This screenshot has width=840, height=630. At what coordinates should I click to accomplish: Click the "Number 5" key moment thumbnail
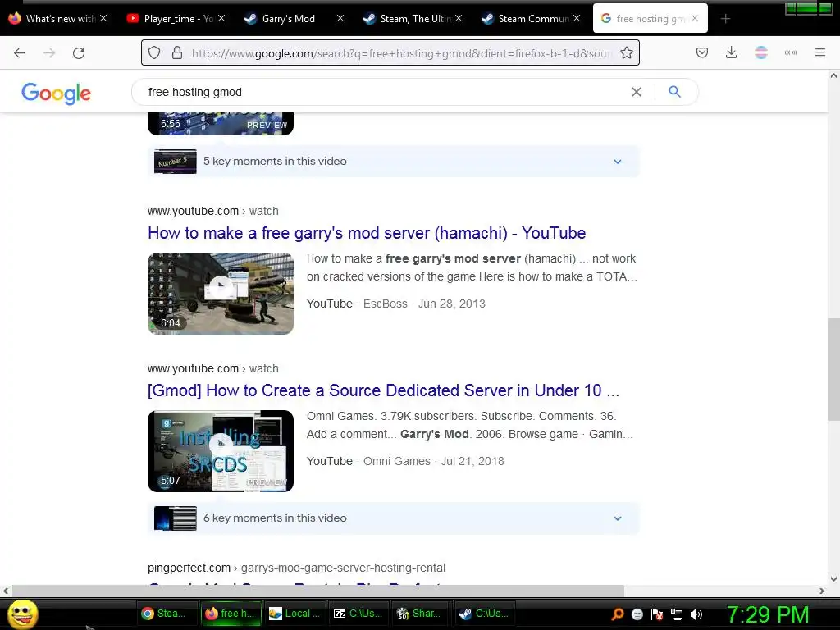click(x=176, y=162)
